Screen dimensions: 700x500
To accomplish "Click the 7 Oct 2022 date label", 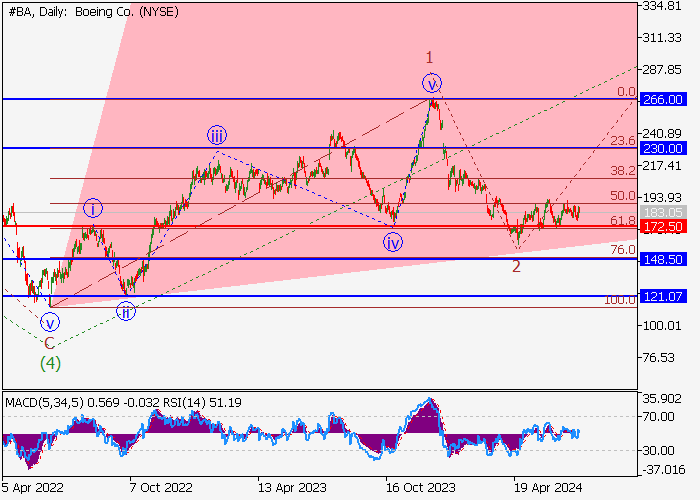I will click(161, 487).
